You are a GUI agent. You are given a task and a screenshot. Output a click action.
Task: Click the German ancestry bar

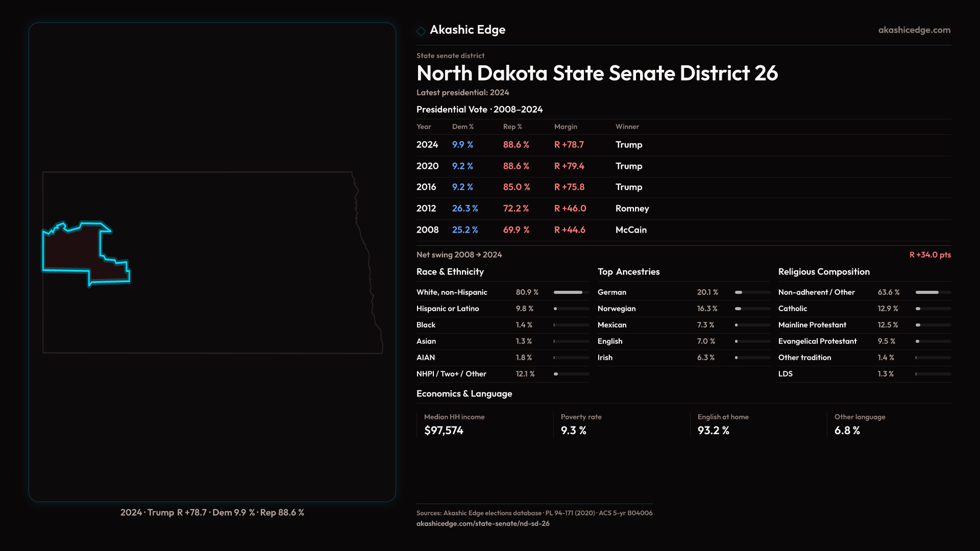[752, 292]
